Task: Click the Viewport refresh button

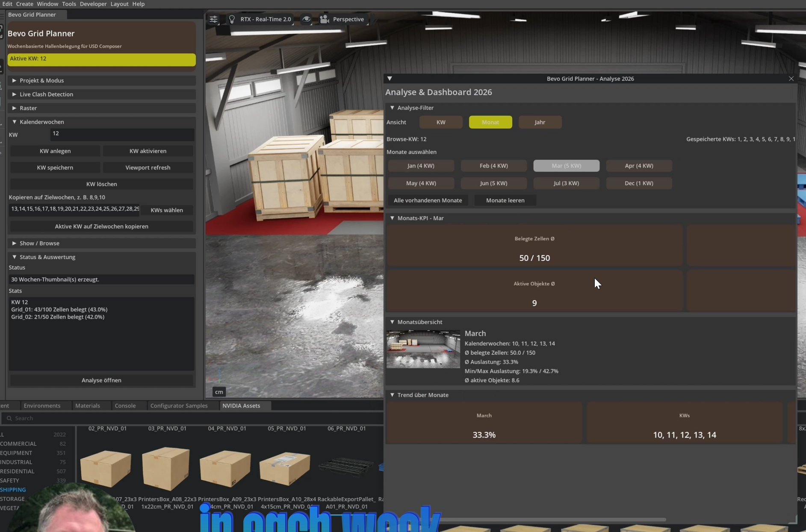Action: point(148,168)
